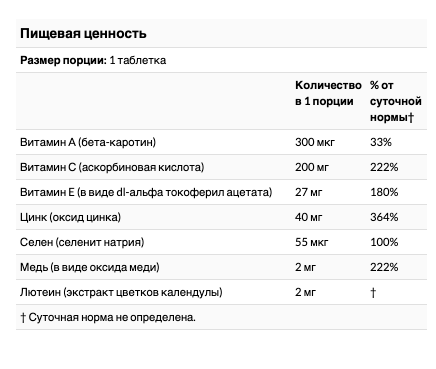
Task: Click the 55 мкг amount cell
Action: click(311, 242)
